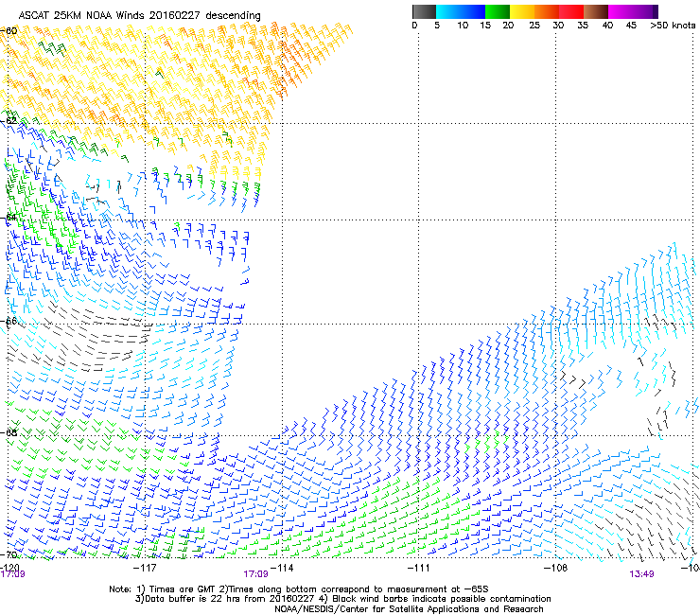
Task: Select the green 15-20 knots legend swatch
Action: pos(498,11)
